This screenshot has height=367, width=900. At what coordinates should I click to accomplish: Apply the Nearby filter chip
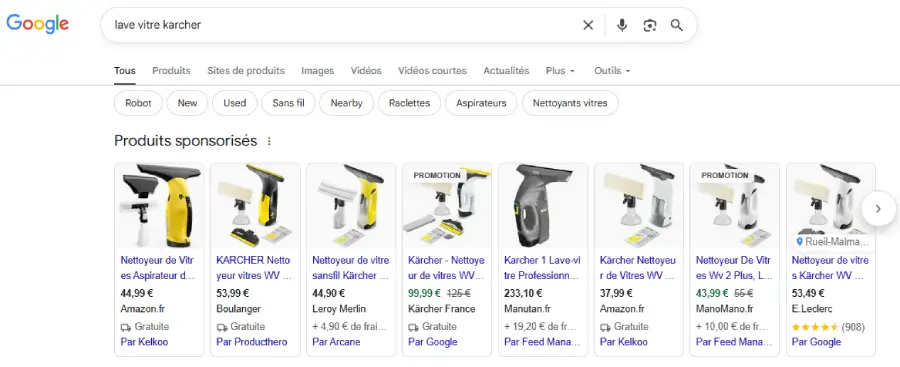tap(347, 103)
